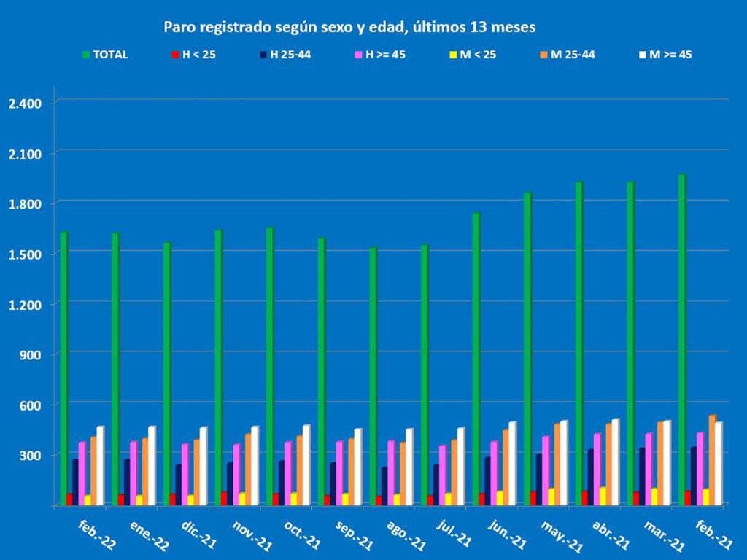
Task: Select the green TOTAL bar for feb.-21
Action: coord(682,339)
